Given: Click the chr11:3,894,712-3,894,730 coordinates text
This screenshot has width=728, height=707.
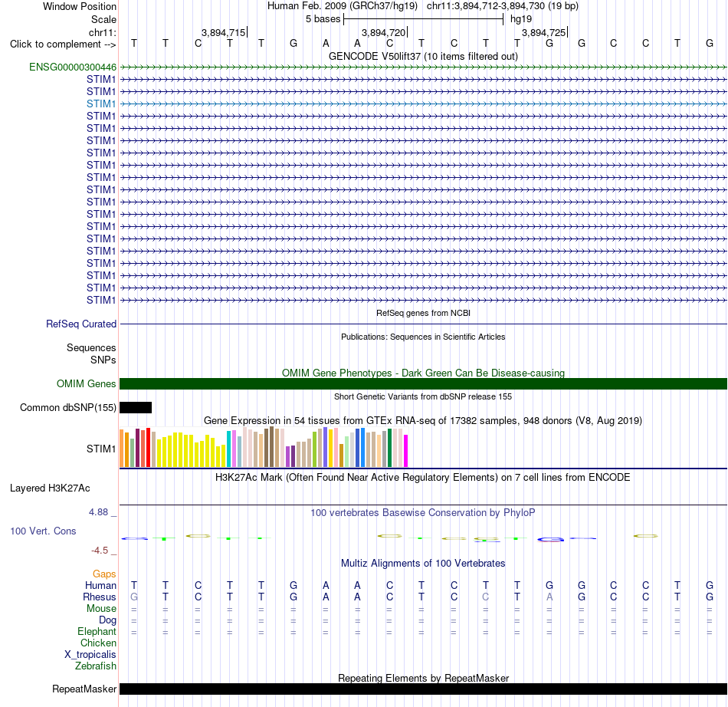Looking at the screenshot, I should tap(503, 6).
